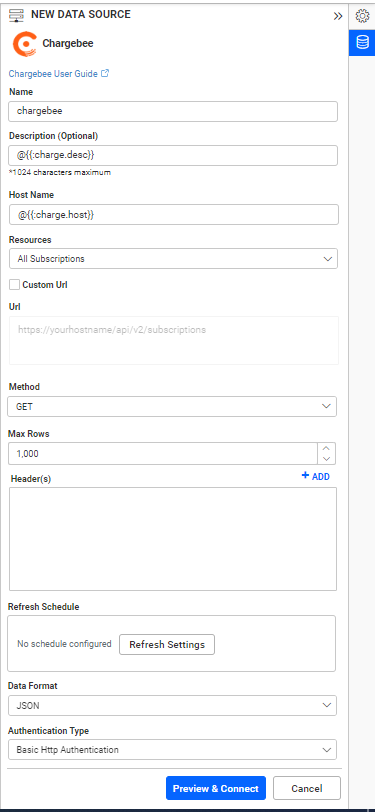Viewport: 375px width, 812px height.
Task: Increase Max Rows with up arrow
Action: 326,448
